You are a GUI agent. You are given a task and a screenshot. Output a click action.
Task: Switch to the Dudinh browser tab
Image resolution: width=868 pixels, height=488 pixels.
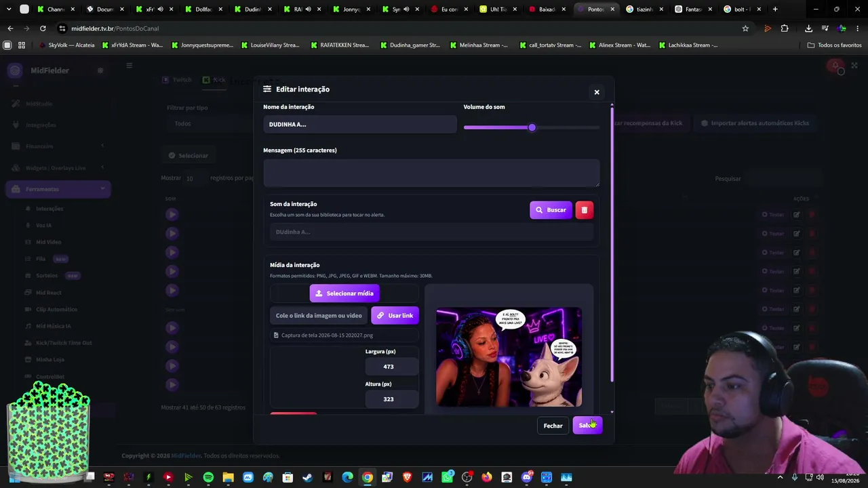point(252,9)
